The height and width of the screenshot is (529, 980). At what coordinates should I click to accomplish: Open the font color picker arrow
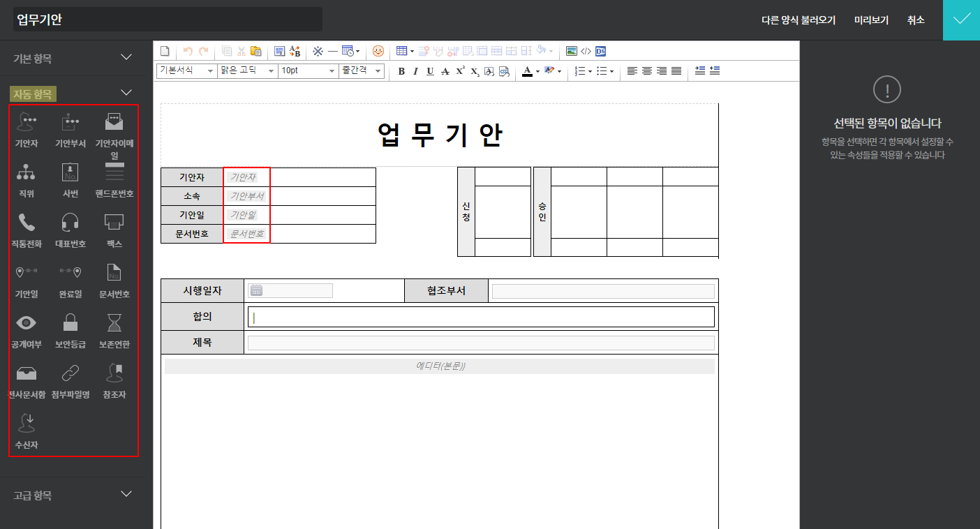[537, 71]
